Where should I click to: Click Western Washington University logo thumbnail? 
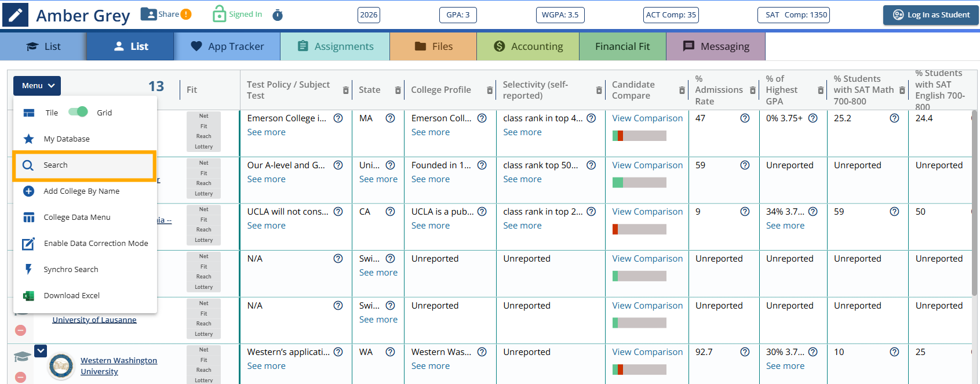[x=61, y=366]
